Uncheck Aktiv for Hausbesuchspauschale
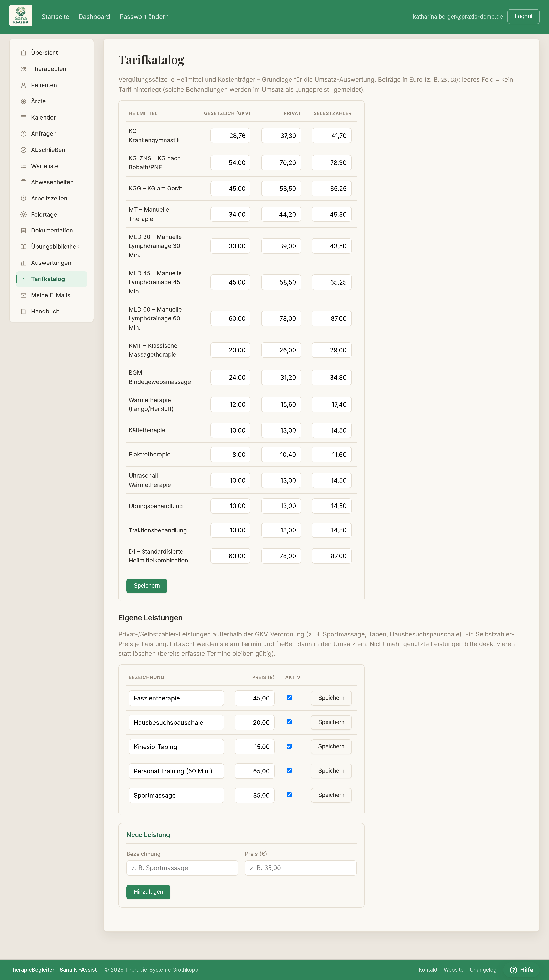The height and width of the screenshot is (980, 549). [289, 722]
